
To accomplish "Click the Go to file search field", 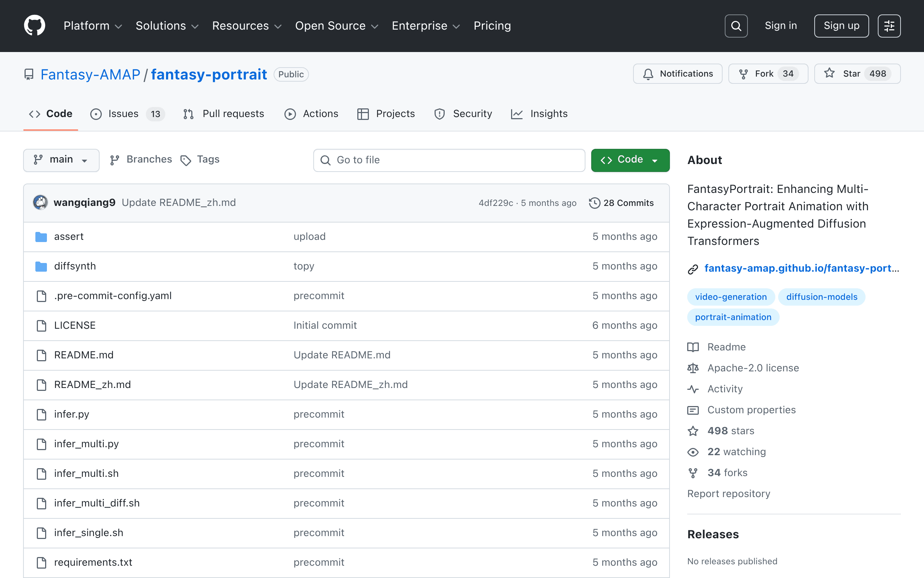I will (x=449, y=160).
